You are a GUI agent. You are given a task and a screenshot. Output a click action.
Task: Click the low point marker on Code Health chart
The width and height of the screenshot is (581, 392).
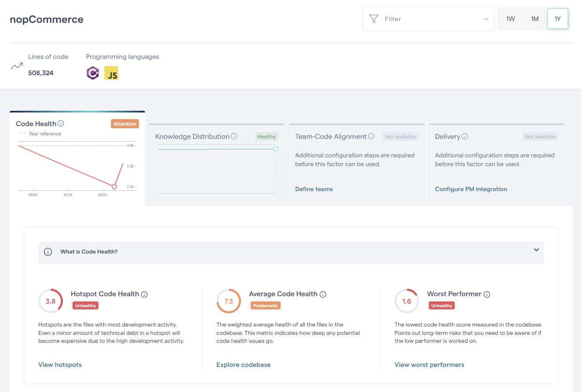pos(114,187)
